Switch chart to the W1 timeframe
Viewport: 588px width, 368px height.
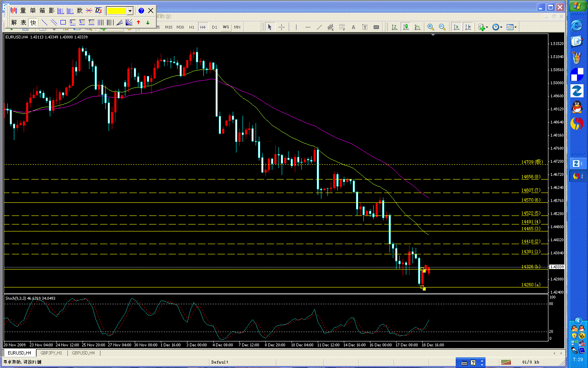click(x=226, y=27)
